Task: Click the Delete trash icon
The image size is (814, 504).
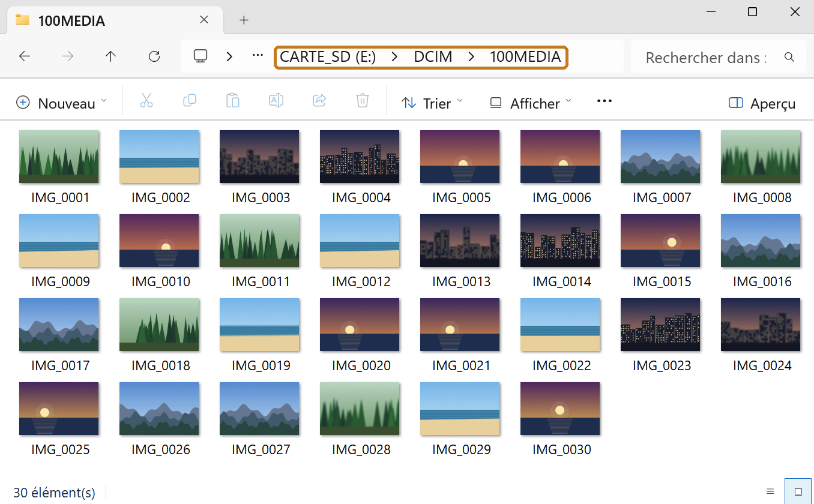Action: (362, 101)
